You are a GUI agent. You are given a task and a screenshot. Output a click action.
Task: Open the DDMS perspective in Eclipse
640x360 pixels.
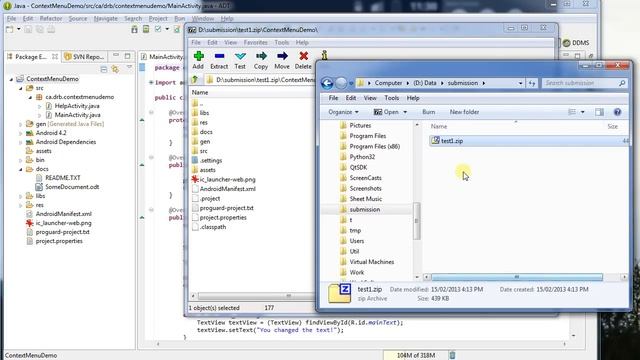click(576, 43)
